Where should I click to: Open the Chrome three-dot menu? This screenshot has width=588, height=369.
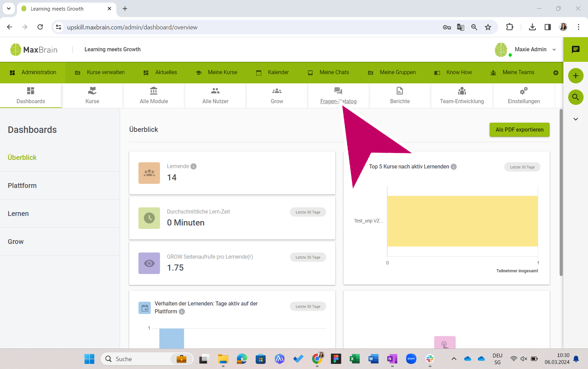[578, 27]
